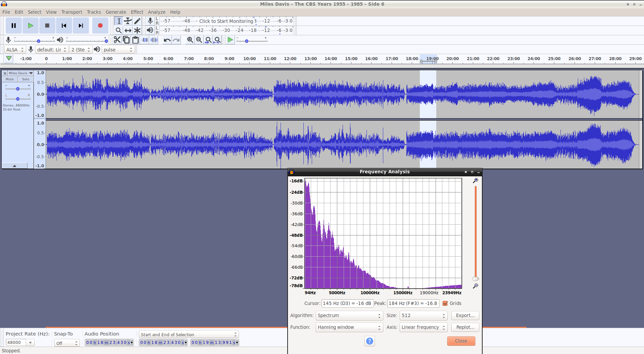Select the Draw (pencil) tool

(x=137, y=21)
